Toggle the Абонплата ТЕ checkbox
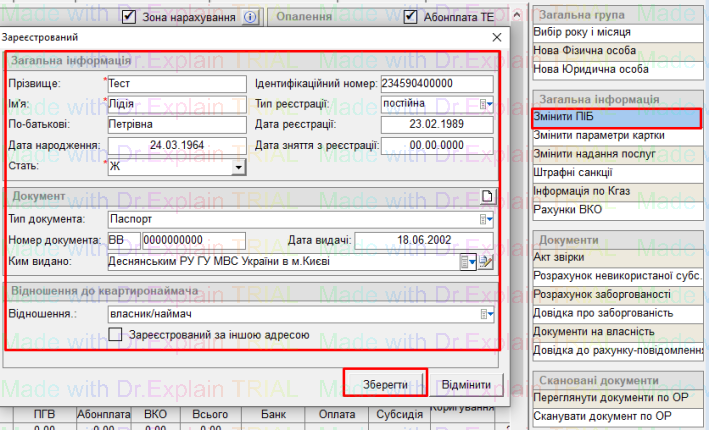The height and width of the screenshot is (430, 709). [410, 17]
